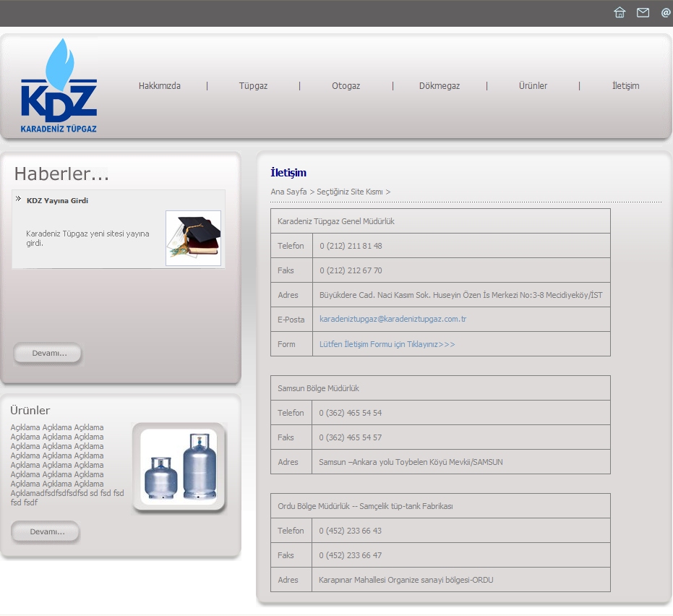Select Samsun fax 0 (362) 465 54 57

coord(350,437)
